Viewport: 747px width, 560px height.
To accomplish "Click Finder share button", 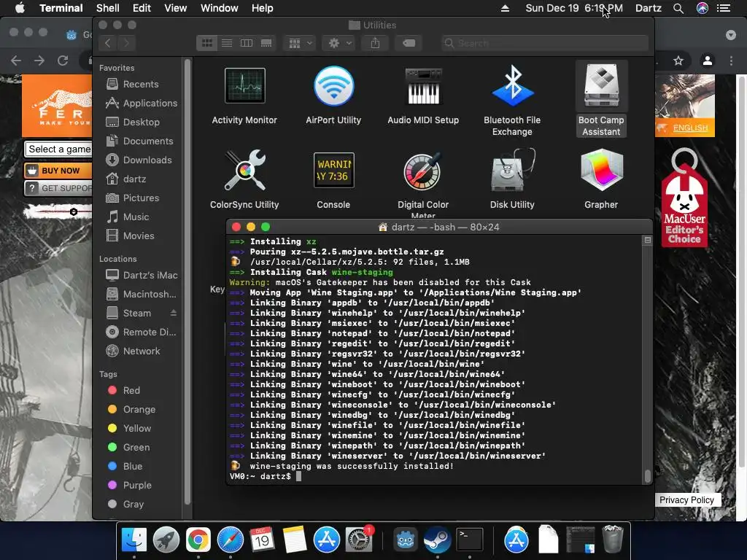I will (x=376, y=43).
